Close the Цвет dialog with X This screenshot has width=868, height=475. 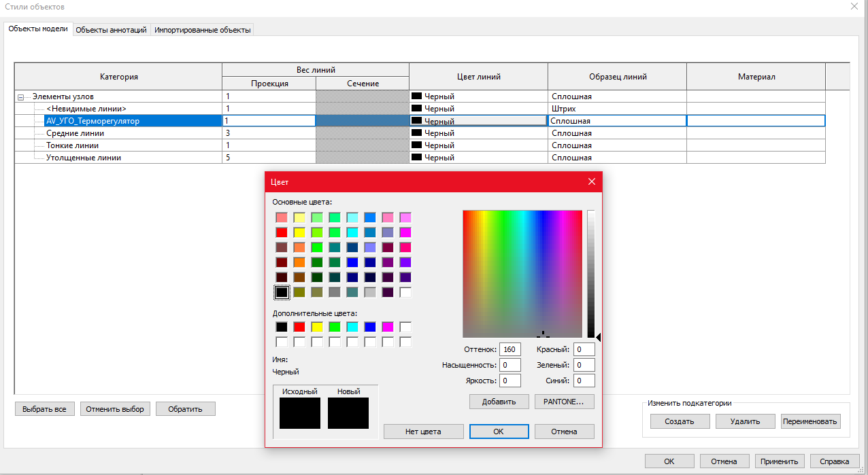(592, 181)
